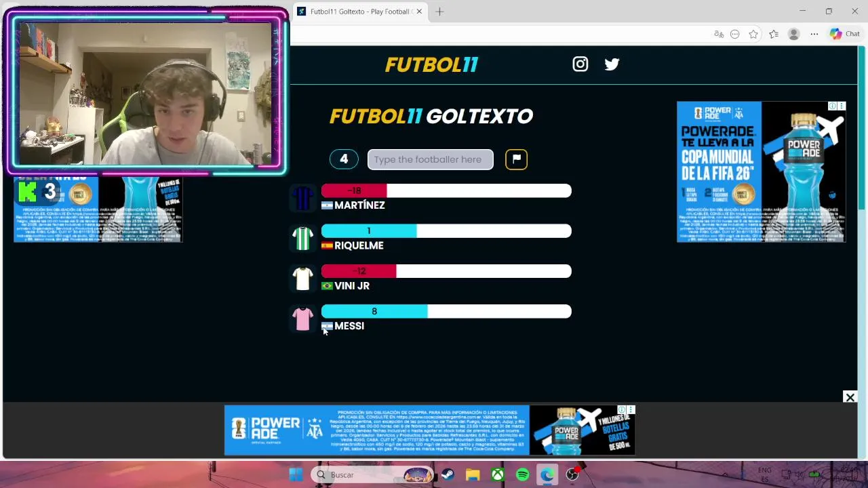Click Vini Jr's red -12 progress bar
The height and width of the screenshot is (488, 868).
(359, 271)
